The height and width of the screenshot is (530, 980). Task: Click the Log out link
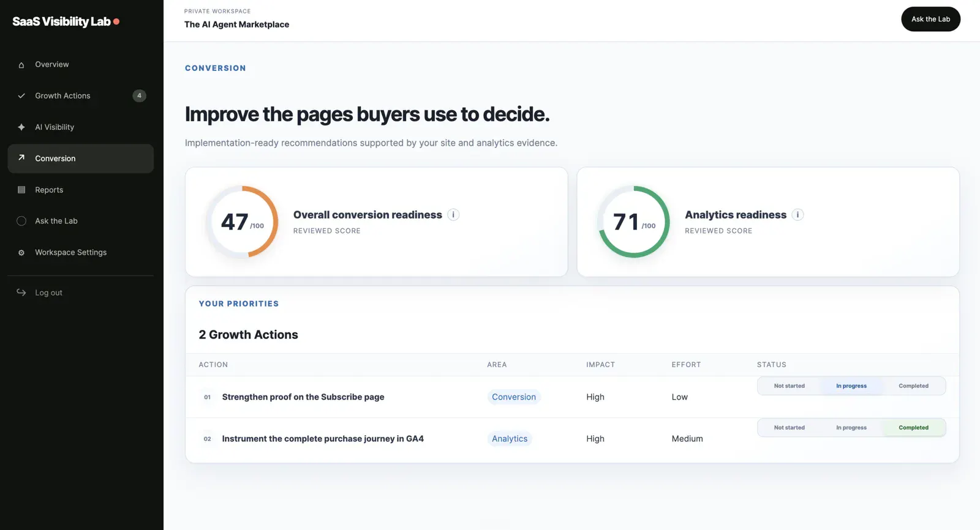point(81,293)
